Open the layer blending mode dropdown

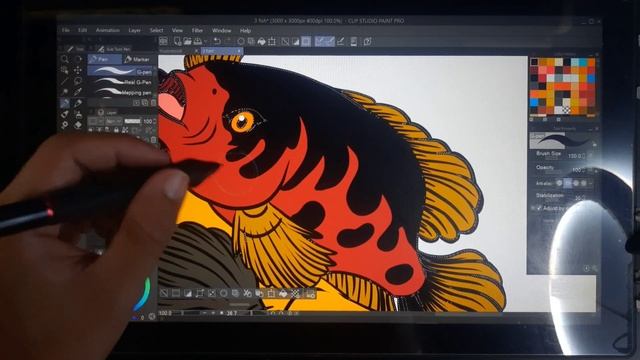pyautogui.click(x=113, y=121)
